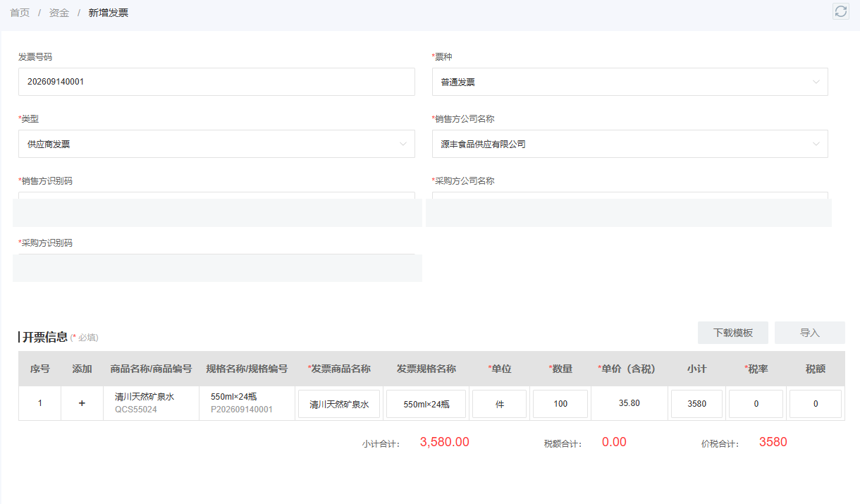Click the 税额 input field in row 1
The width and height of the screenshot is (860, 504).
816,404
